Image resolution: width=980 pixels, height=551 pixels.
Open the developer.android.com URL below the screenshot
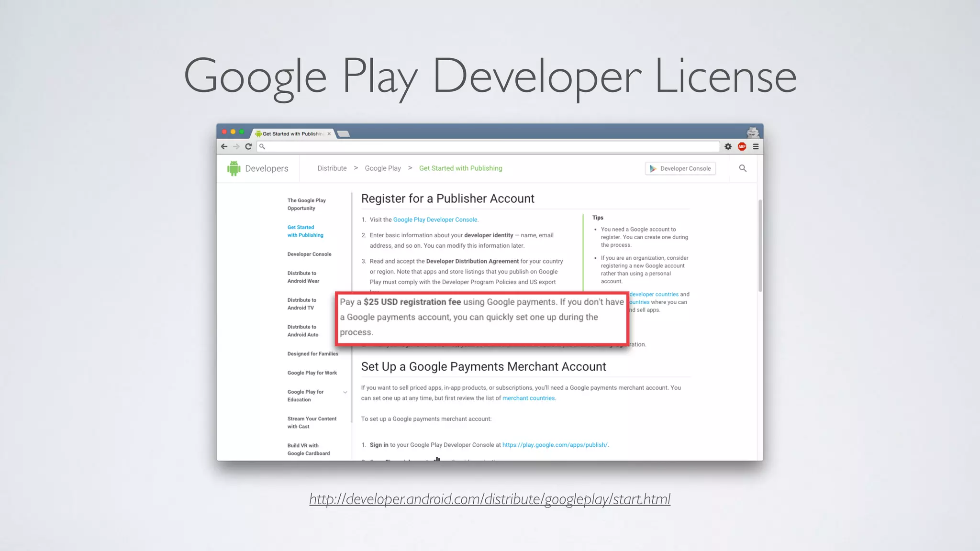click(490, 499)
